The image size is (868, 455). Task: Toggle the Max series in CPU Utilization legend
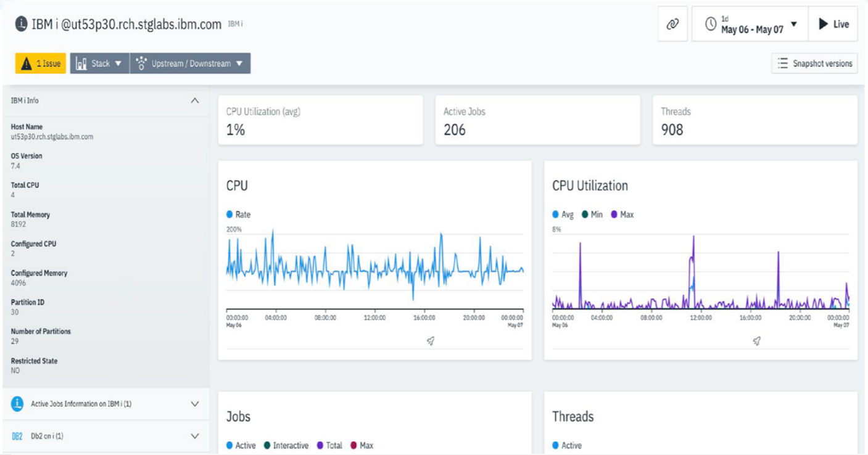click(x=622, y=215)
